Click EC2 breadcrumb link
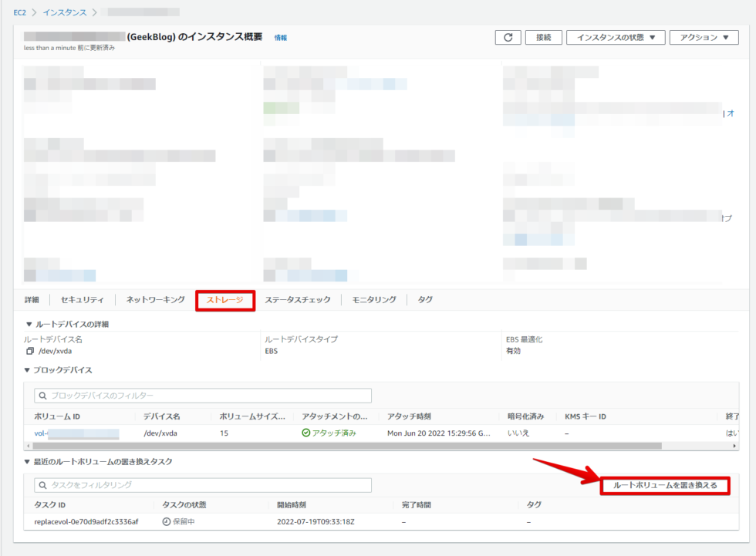Screen dimensions: 756x556 [x=19, y=12]
